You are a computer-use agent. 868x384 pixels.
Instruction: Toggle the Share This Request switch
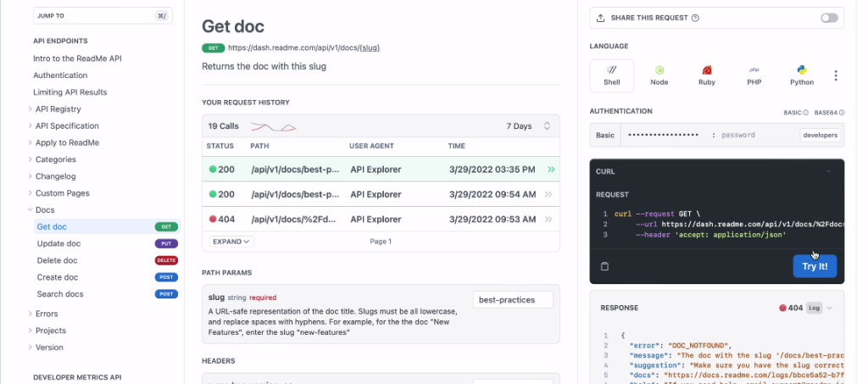click(829, 18)
